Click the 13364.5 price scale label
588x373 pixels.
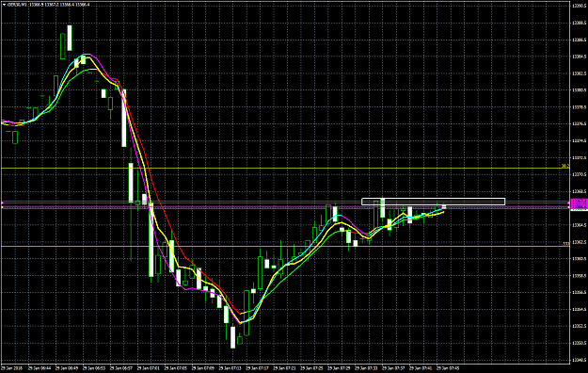579,225
